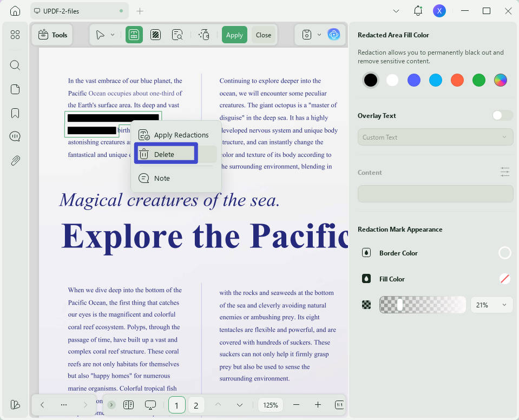Open the tab list dropdown chevron

(x=396, y=11)
